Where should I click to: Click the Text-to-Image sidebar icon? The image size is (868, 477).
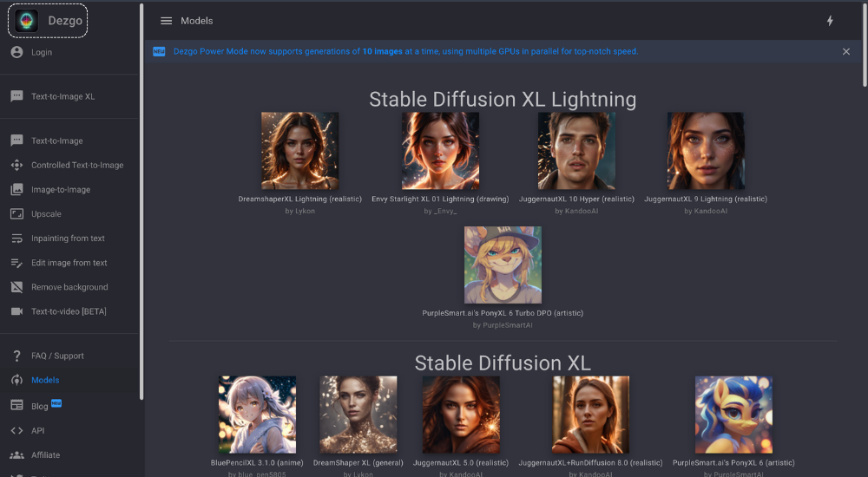point(17,140)
